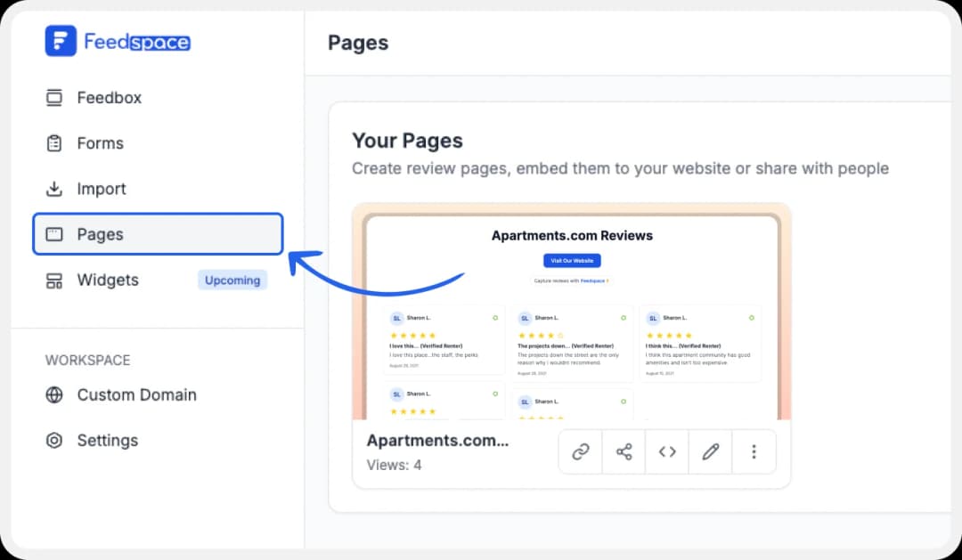Screen dimensions: 962x560
Task: Click the Visit Our Website button
Action: [x=572, y=260]
